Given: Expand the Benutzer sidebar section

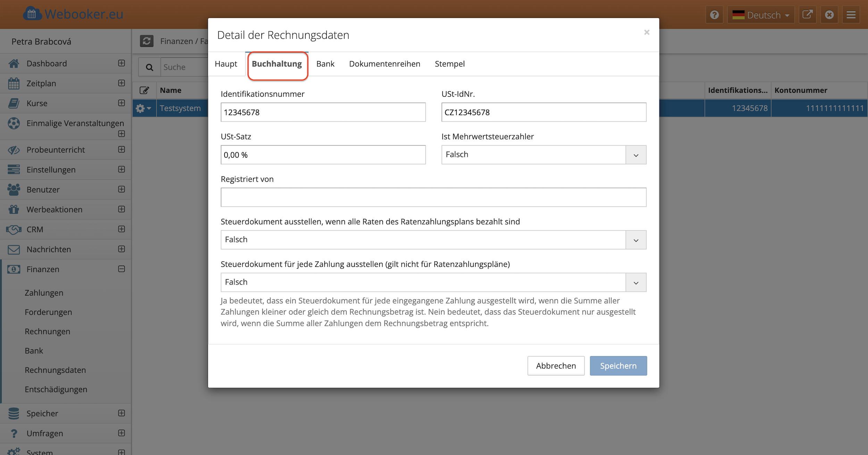Looking at the screenshot, I should [x=122, y=189].
